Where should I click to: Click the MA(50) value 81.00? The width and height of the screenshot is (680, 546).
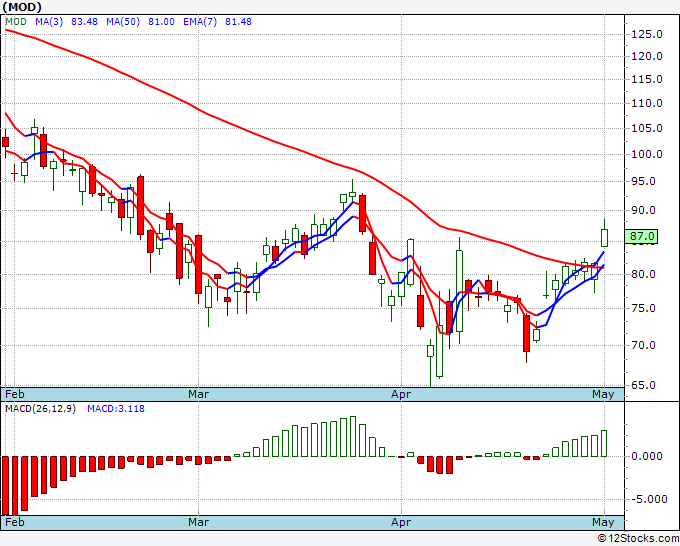(161, 22)
